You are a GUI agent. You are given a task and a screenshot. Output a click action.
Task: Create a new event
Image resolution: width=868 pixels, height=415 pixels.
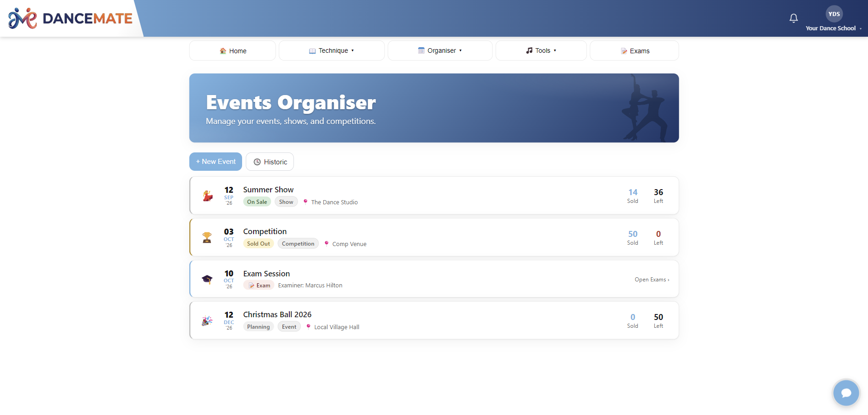coord(216,162)
